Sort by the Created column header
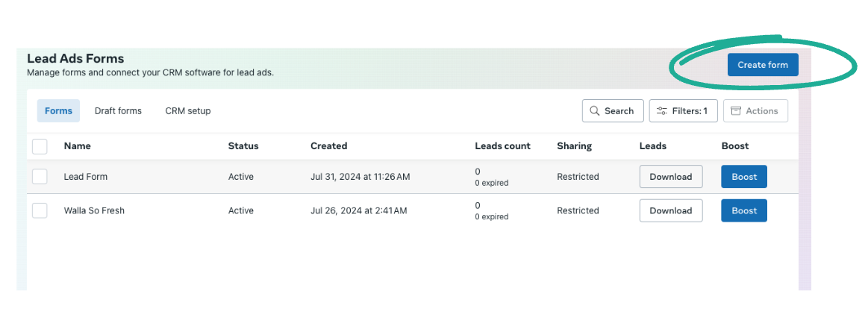The image size is (868, 332). 328,146
